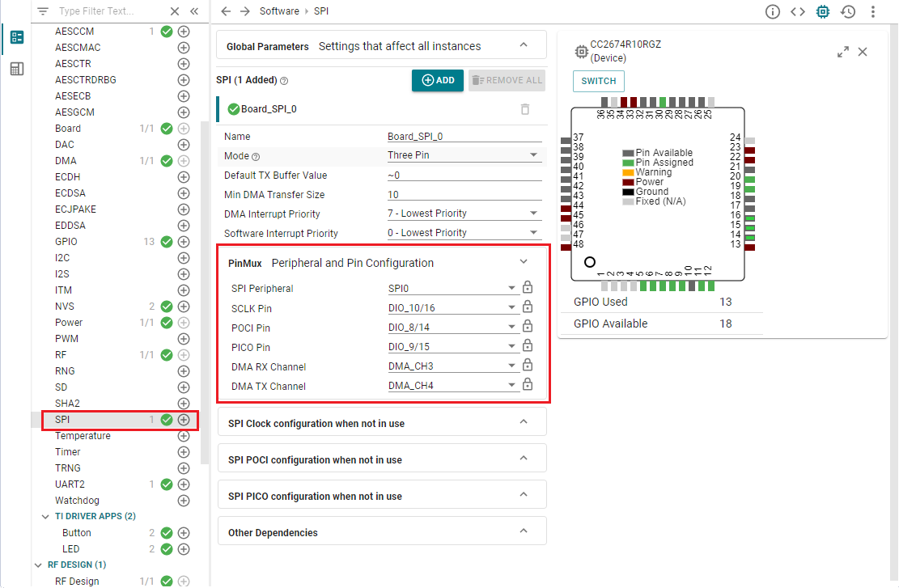
Task: Click the Min DMA Transfer Size field
Action: point(464,194)
